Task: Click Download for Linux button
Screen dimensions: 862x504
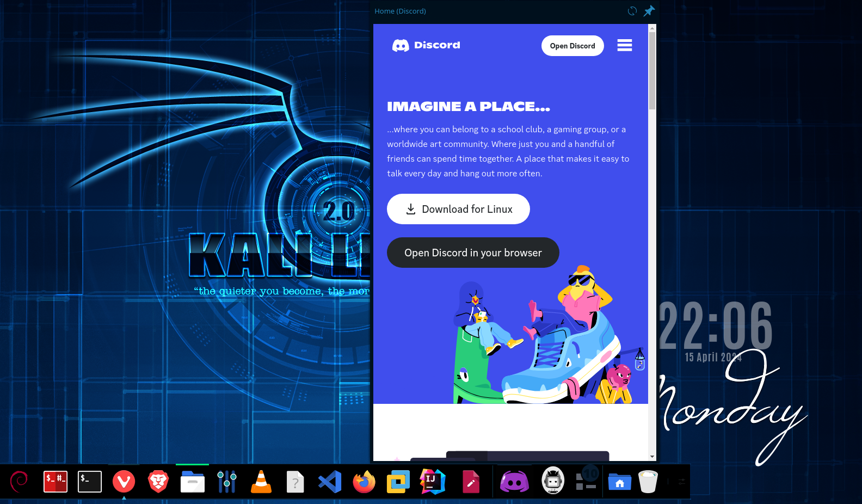Action: coord(458,209)
